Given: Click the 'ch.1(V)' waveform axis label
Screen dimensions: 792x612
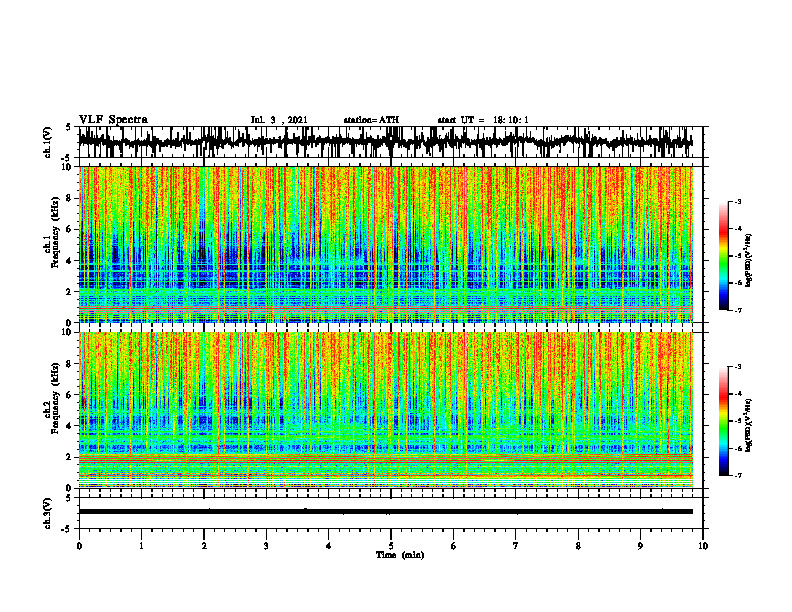Looking at the screenshot, I should point(48,142).
